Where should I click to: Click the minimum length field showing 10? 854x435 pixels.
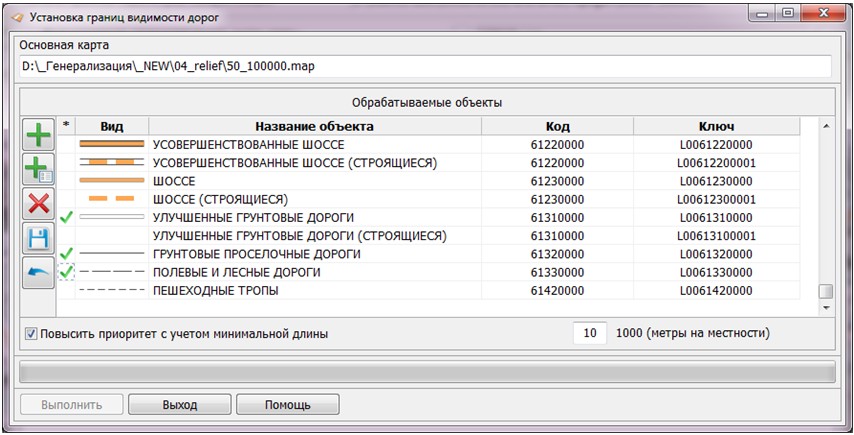point(589,333)
